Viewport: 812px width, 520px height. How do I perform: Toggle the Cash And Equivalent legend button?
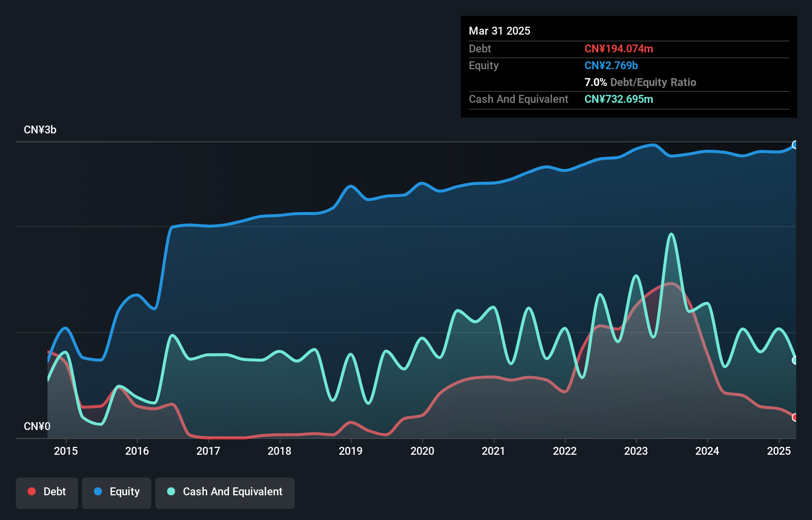click(x=225, y=493)
